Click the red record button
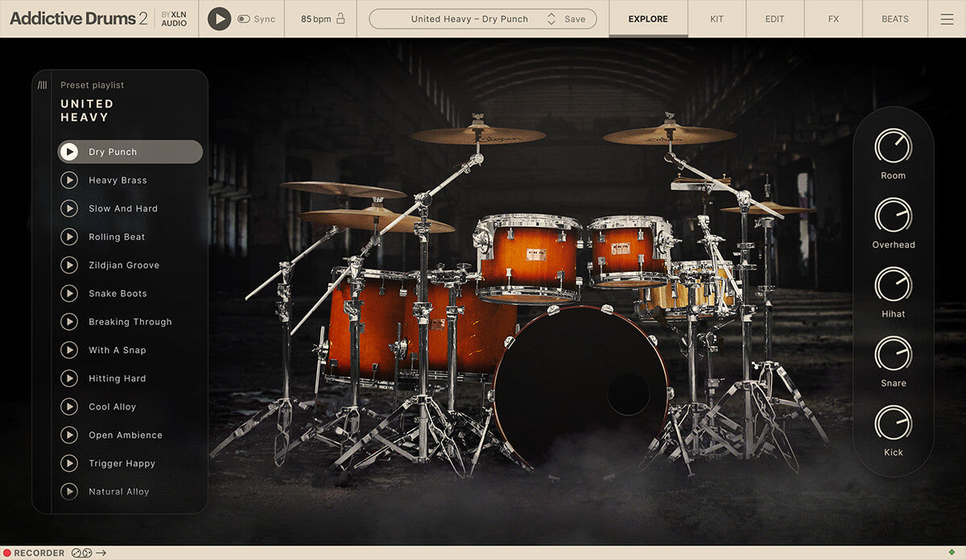966x560 pixels. click(7, 553)
